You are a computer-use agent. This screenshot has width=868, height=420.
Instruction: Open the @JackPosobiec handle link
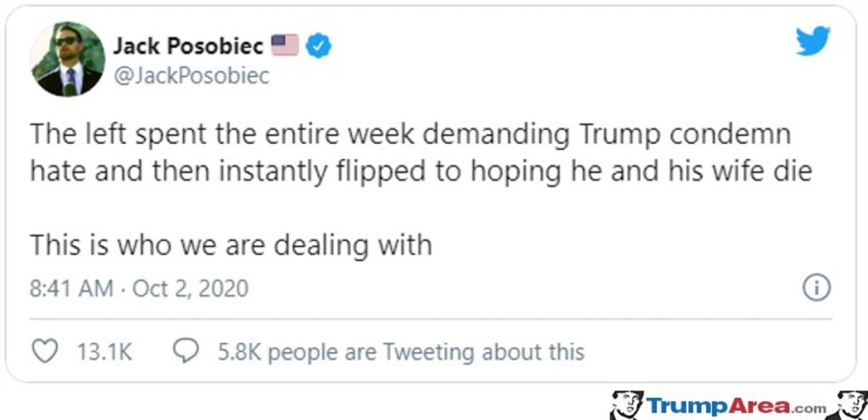pyautogui.click(x=191, y=75)
